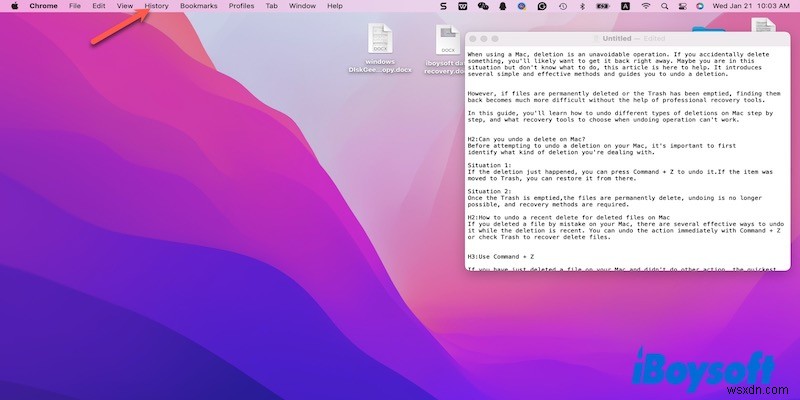Close the Untitled TextEdit window

pos(473,39)
